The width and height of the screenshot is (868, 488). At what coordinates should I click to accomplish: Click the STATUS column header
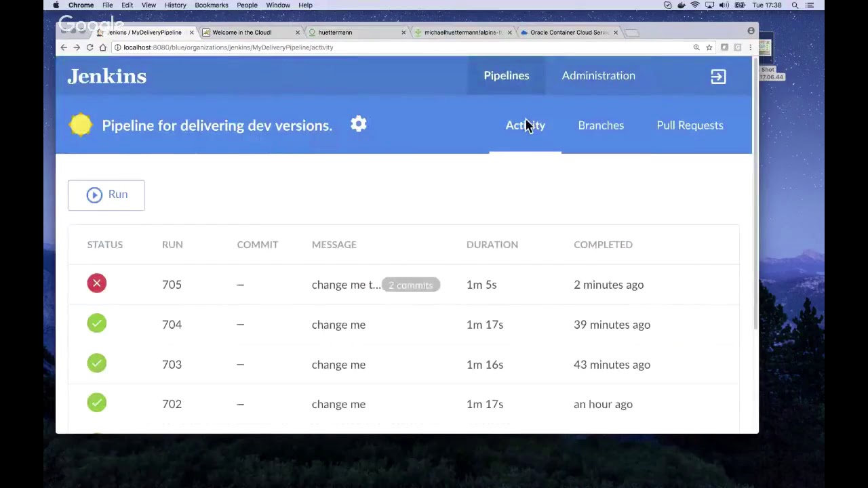tap(104, 245)
